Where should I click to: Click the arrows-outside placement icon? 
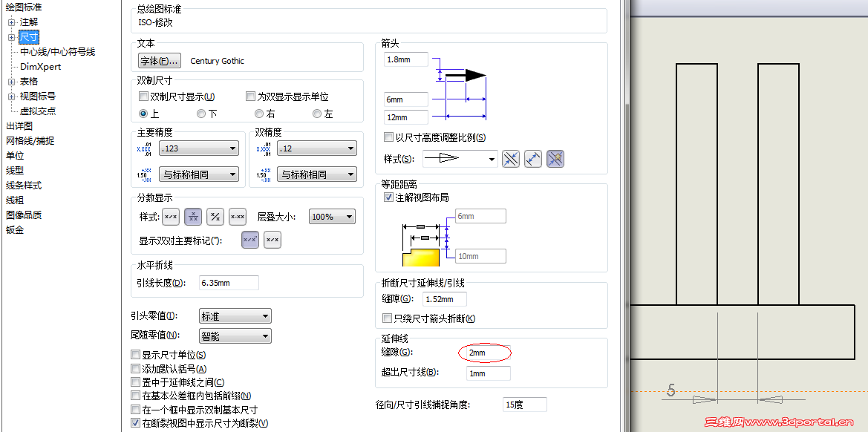(532, 160)
